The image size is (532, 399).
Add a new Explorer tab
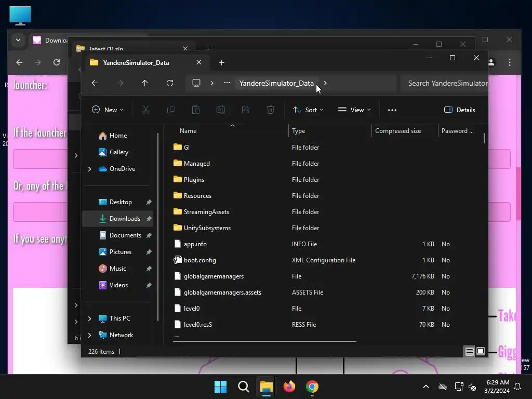click(x=221, y=63)
